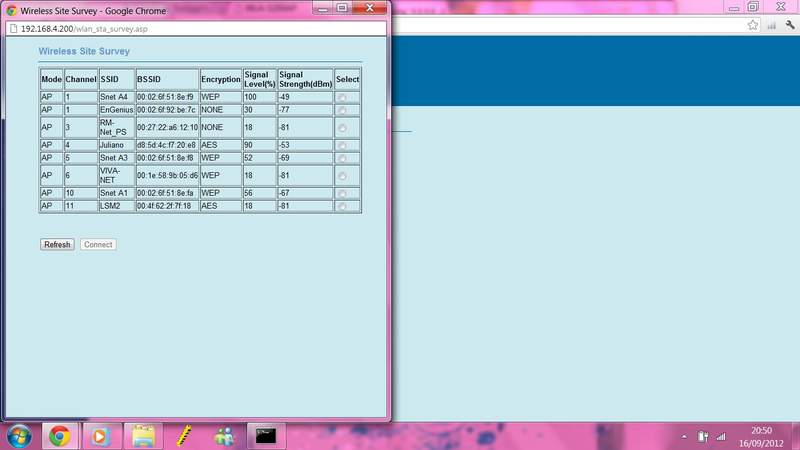The image size is (800, 450).
Task: Maximize the Wireless Site Survey window
Action: [342, 8]
